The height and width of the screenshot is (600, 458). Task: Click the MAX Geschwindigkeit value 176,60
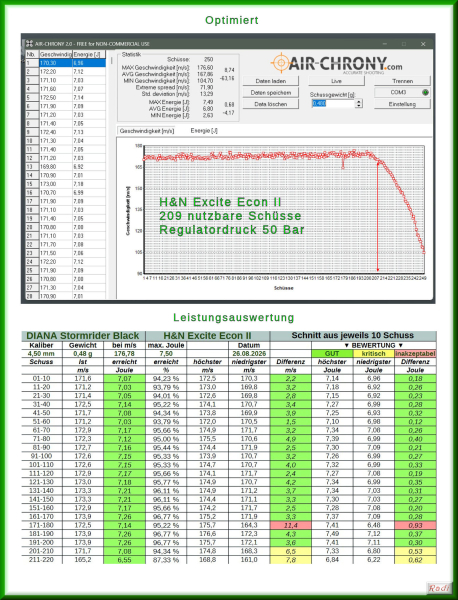[x=206, y=67]
